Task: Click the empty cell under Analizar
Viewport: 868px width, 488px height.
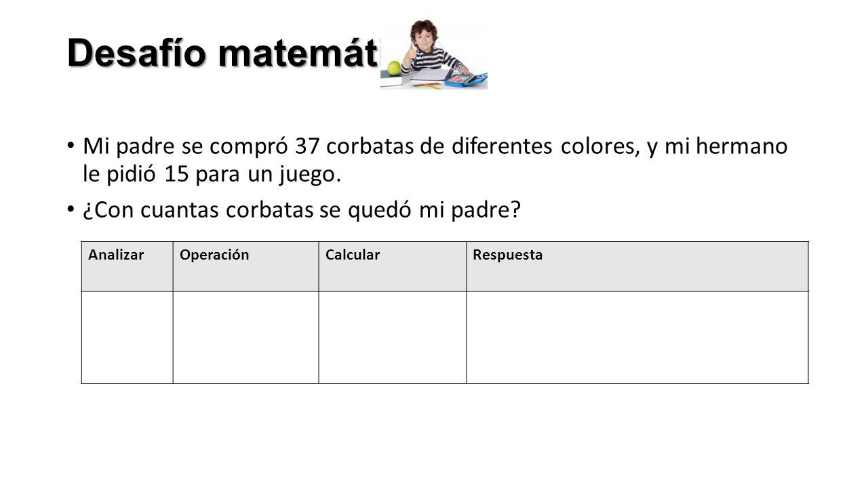Action: point(127,337)
